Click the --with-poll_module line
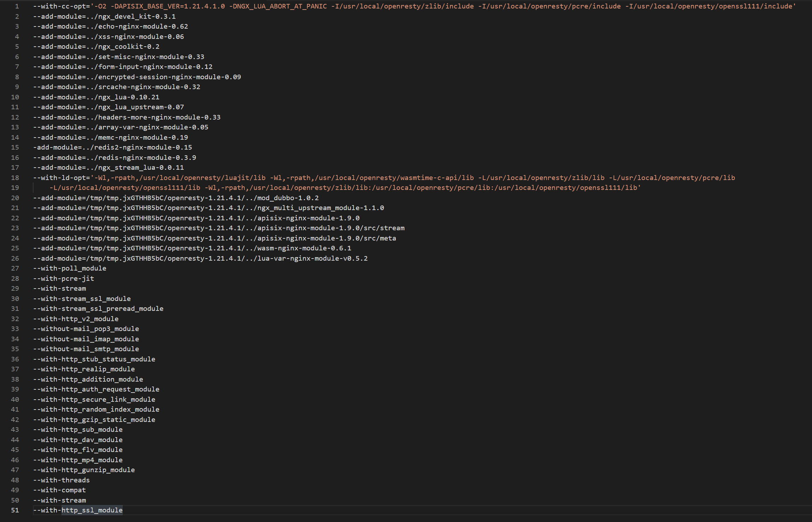 pos(70,268)
